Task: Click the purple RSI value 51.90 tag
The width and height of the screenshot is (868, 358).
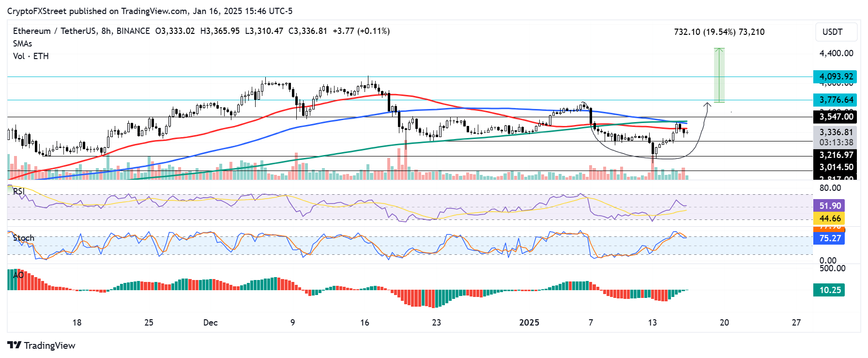Action: click(829, 206)
